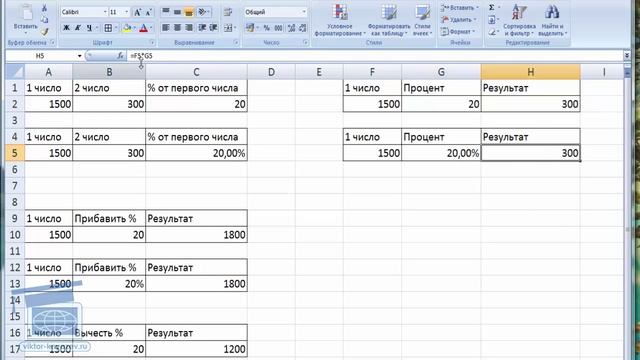Open Условное форматирование menu

pyautogui.click(x=340, y=20)
